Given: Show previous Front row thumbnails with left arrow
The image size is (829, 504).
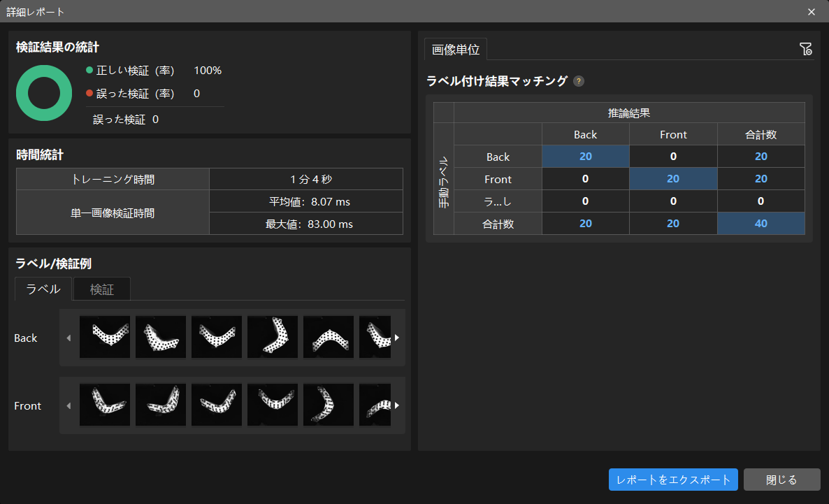Looking at the screenshot, I should point(69,405).
